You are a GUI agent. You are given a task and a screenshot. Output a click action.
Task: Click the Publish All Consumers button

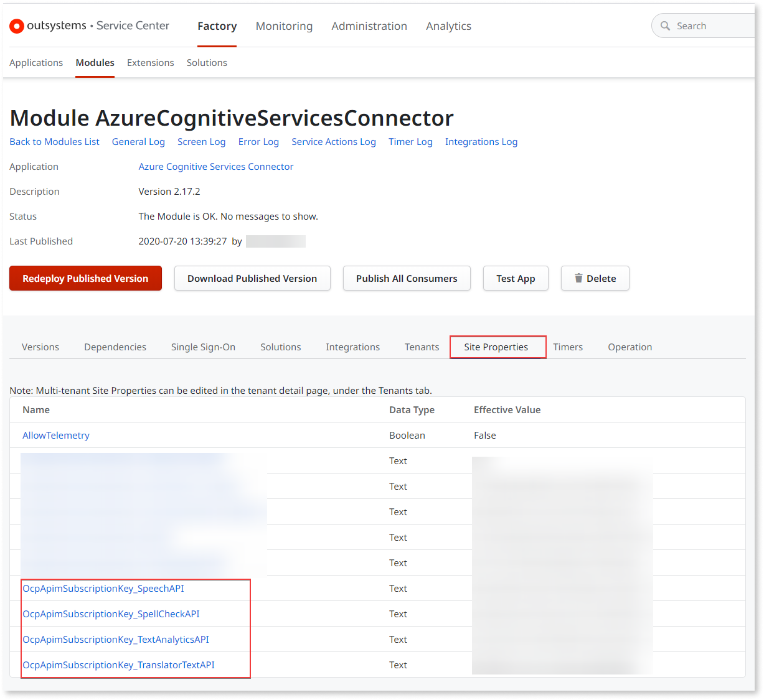[407, 278]
